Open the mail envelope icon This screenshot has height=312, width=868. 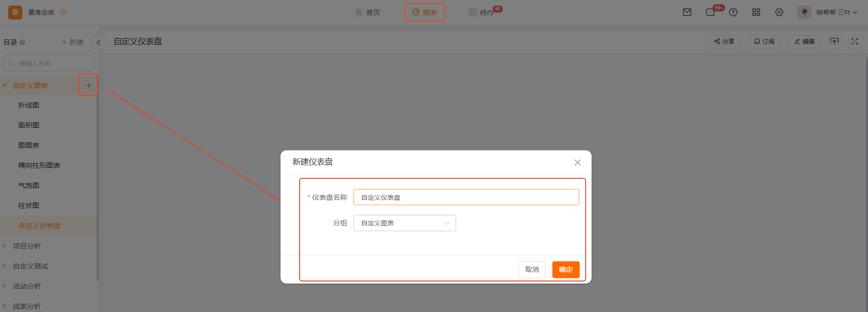click(687, 12)
